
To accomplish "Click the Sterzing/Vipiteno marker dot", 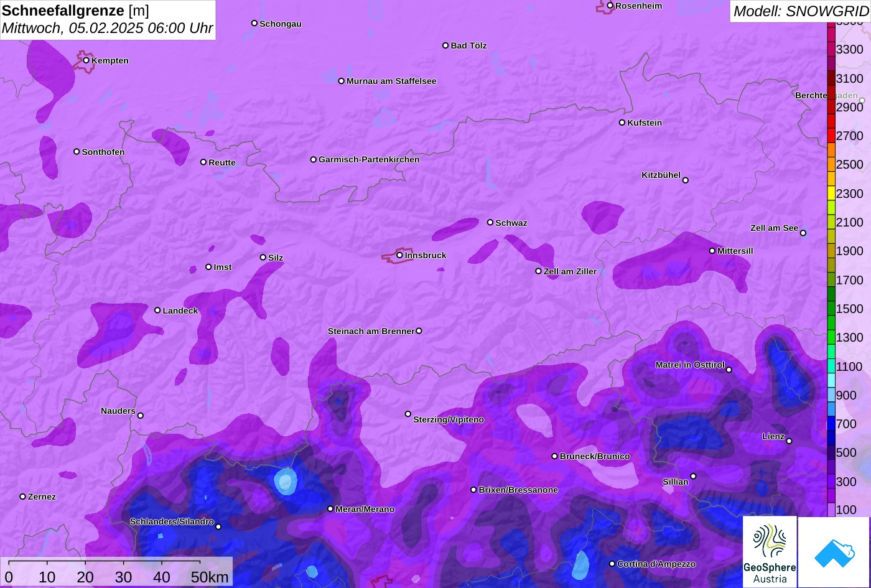I will [x=408, y=414].
